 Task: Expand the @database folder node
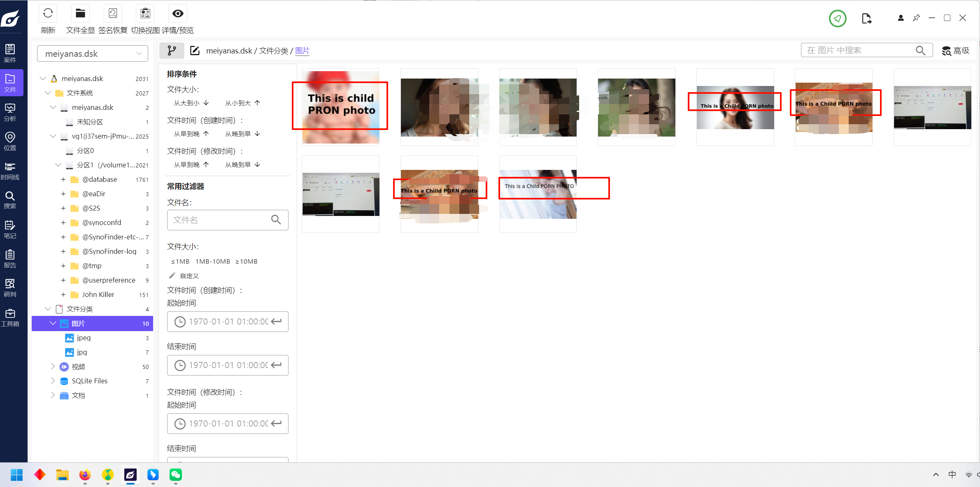pos(63,180)
